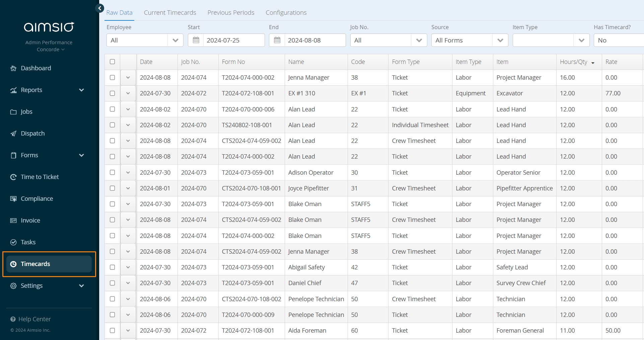The height and width of the screenshot is (340, 644).
Task: Click the Jobs folder icon
Action: (x=13, y=112)
